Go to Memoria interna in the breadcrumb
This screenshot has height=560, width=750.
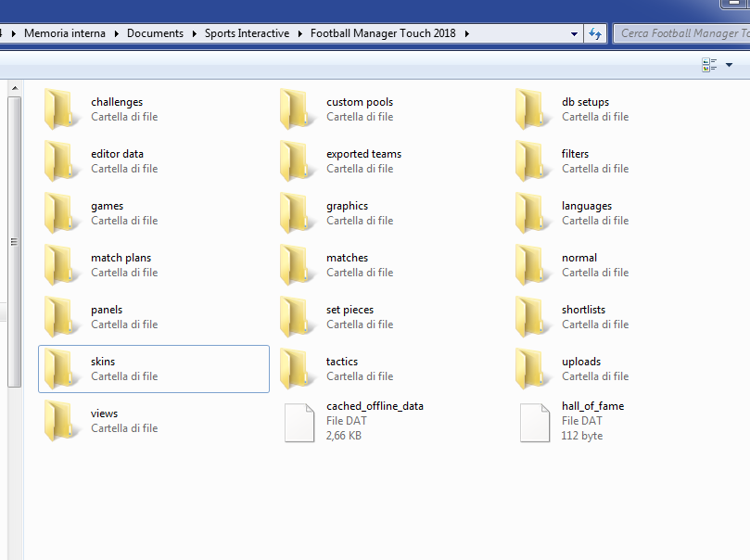point(65,33)
